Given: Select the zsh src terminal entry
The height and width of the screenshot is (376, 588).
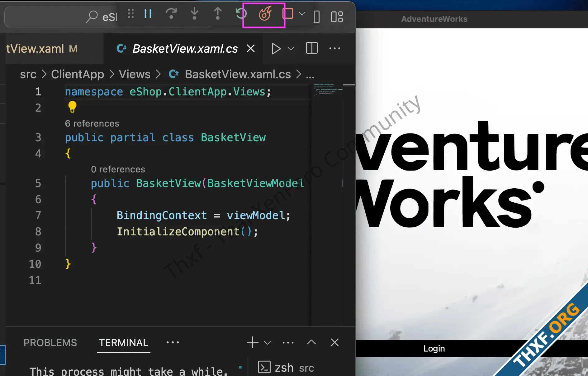Looking at the screenshot, I should pyautogui.click(x=286, y=368).
